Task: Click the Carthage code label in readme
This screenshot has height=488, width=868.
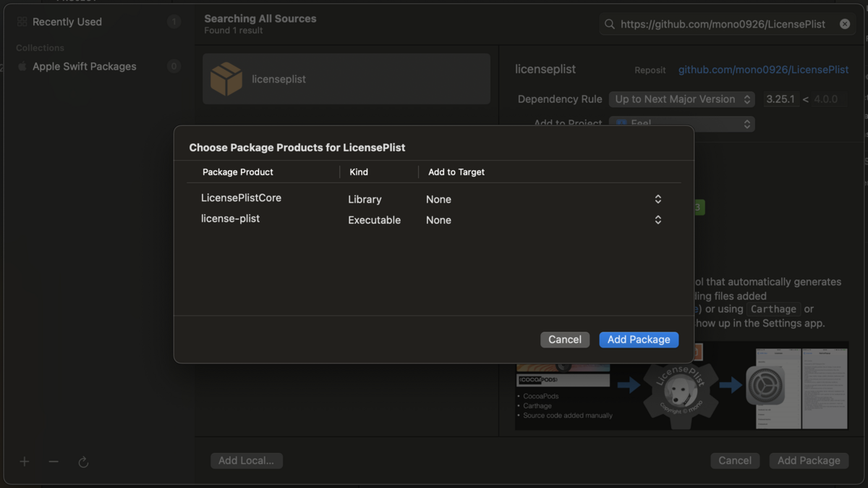Action: [773, 309]
